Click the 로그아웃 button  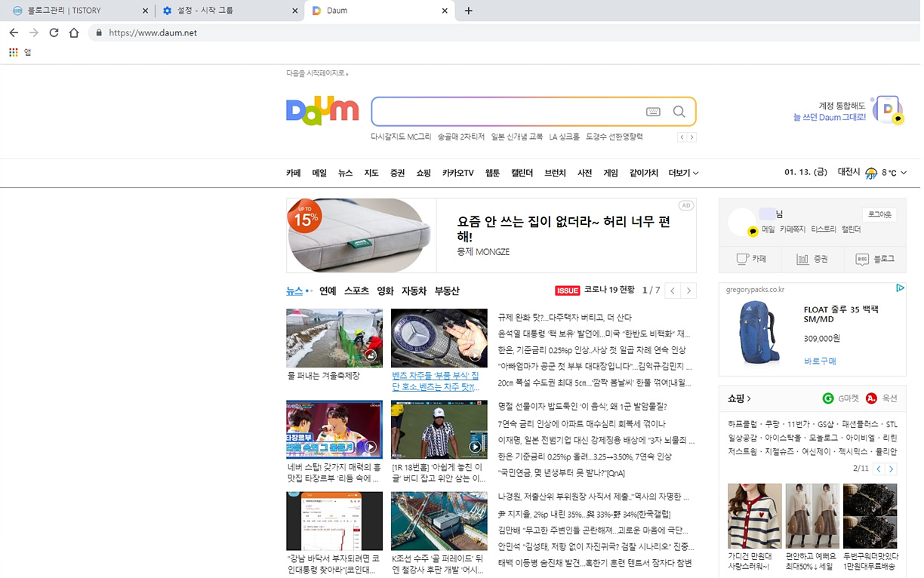click(x=879, y=214)
